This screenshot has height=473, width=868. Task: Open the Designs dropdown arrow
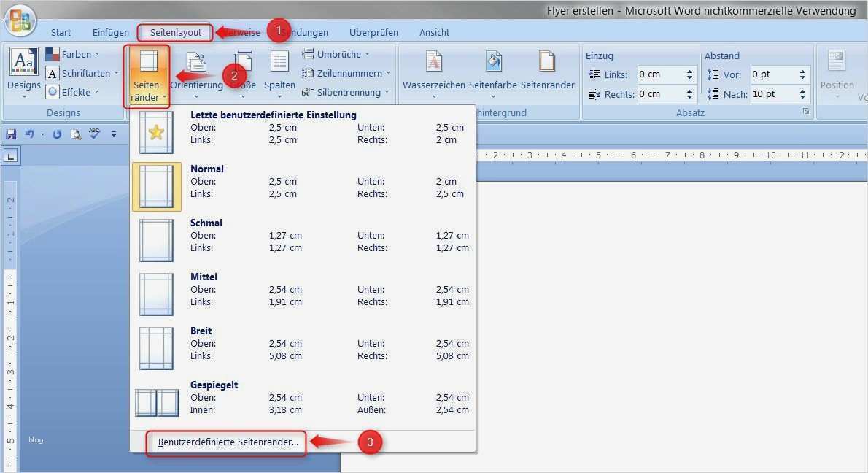point(24,98)
